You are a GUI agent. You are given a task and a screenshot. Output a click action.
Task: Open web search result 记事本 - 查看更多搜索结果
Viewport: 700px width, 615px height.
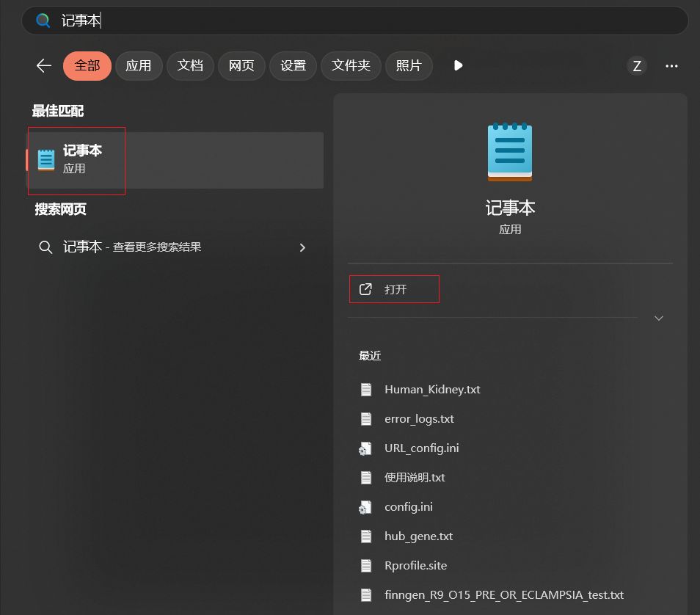coord(175,247)
